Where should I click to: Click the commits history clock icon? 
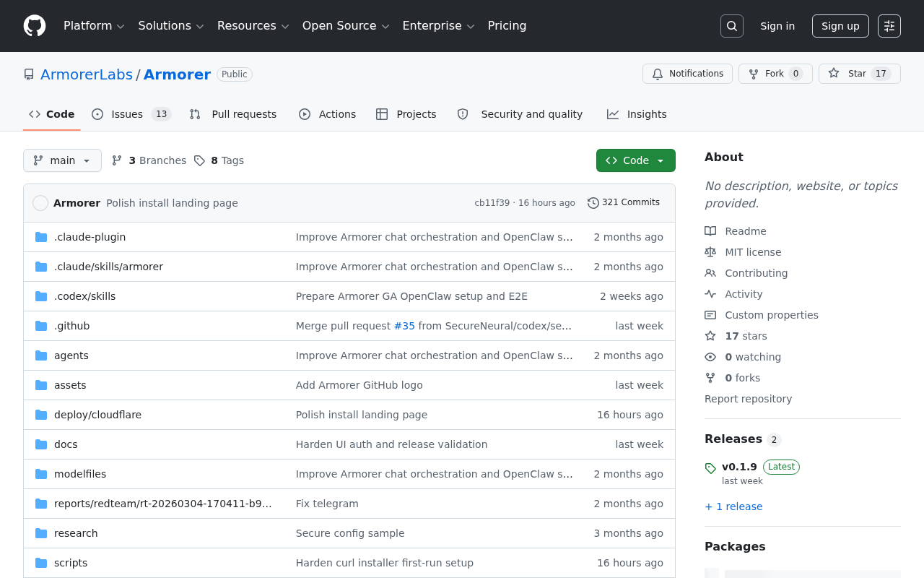pos(593,203)
